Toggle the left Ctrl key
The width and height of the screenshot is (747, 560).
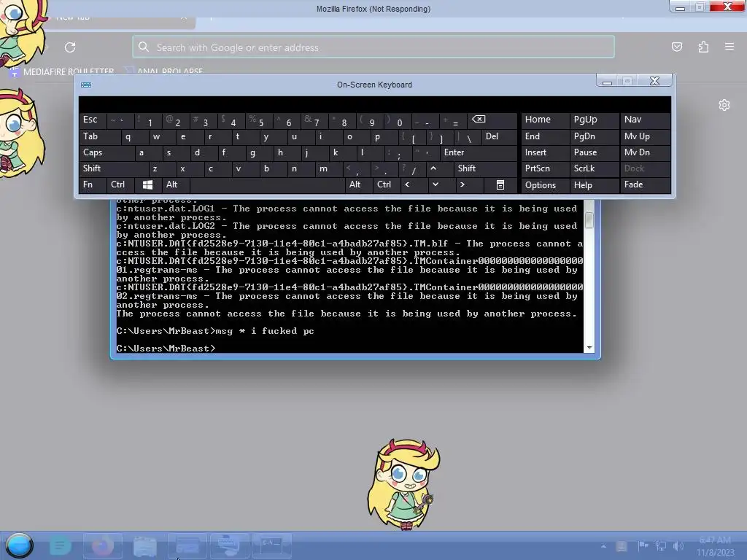tap(120, 184)
